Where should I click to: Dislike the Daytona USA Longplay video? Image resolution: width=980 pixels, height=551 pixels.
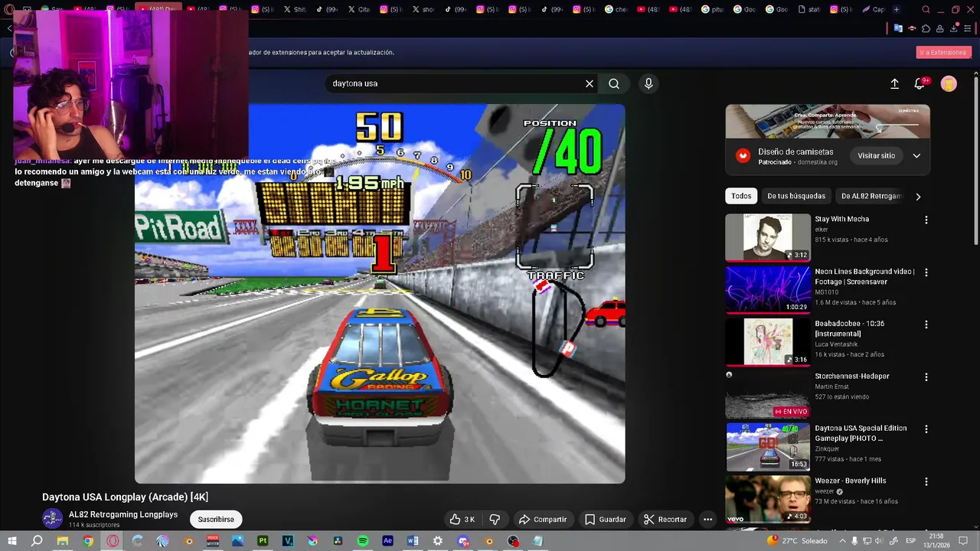click(495, 519)
